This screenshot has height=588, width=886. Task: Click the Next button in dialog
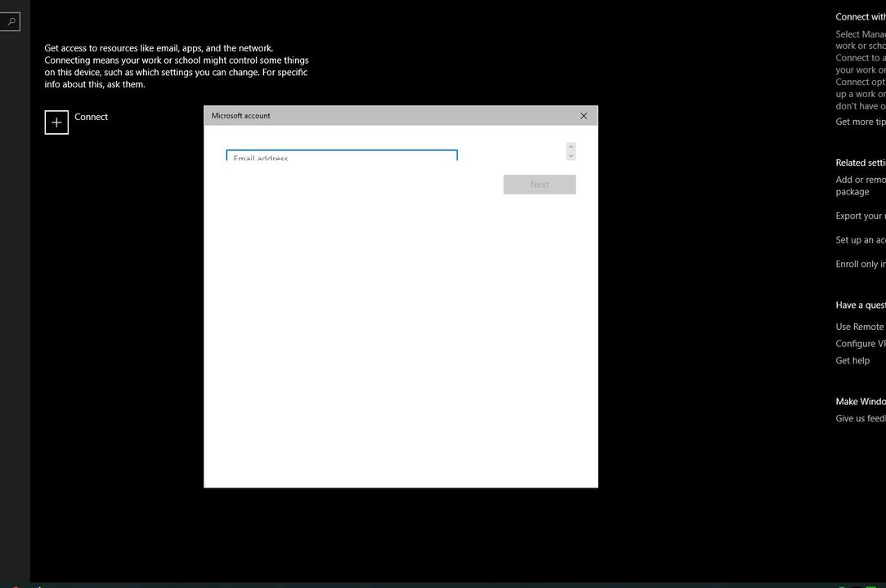point(539,185)
